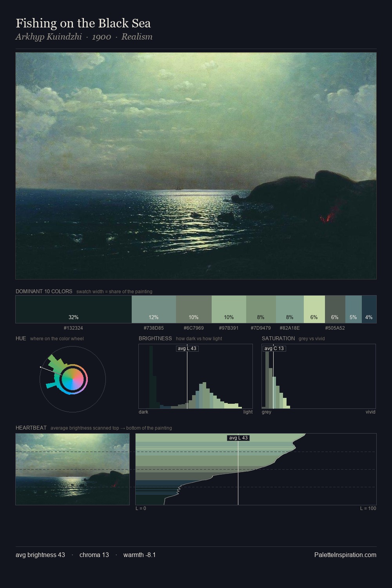Click the hex code #505A52
This screenshot has height=588, width=392.
(x=335, y=328)
